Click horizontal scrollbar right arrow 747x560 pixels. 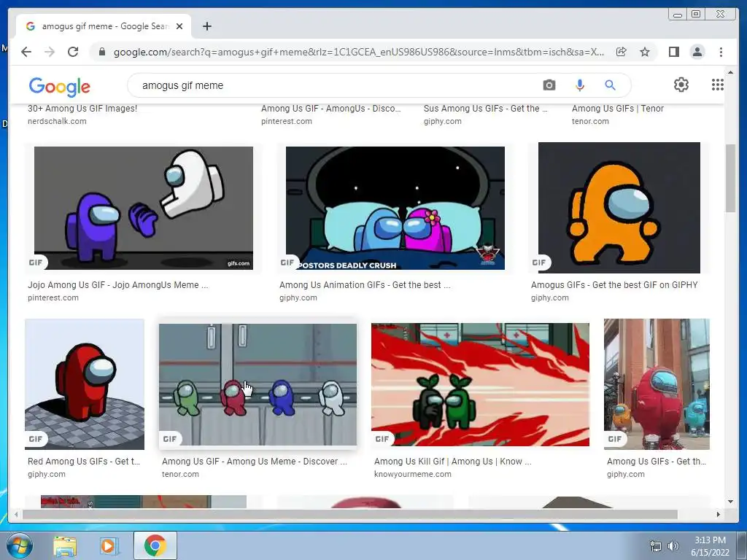click(x=719, y=514)
